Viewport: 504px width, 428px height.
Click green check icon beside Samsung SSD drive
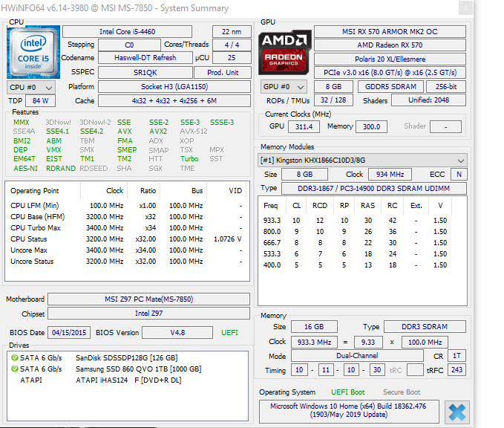click(x=14, y=369)
